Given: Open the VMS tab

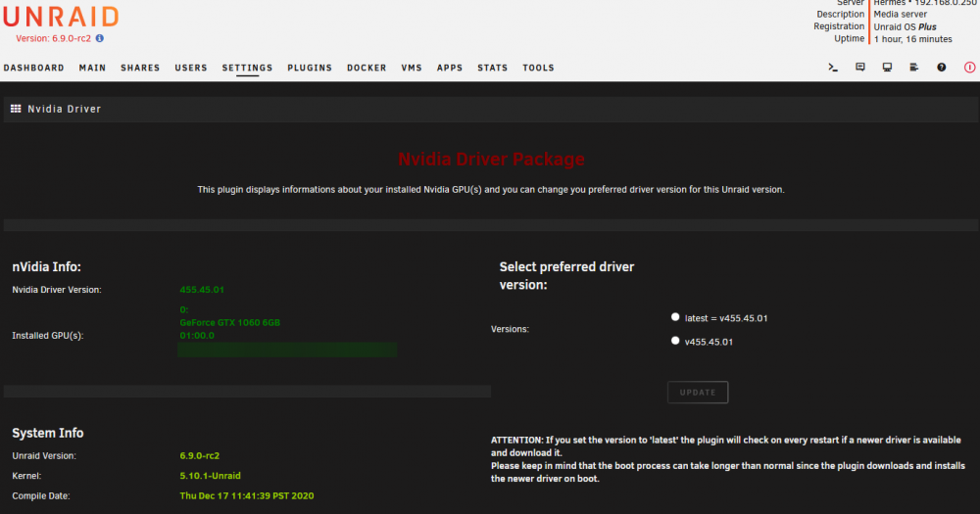Looking at the screenshot, I should (x=412, y=68).
